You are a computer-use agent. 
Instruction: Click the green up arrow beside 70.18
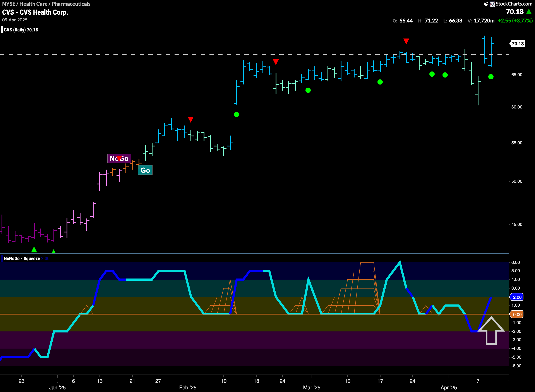click(529, 12)
